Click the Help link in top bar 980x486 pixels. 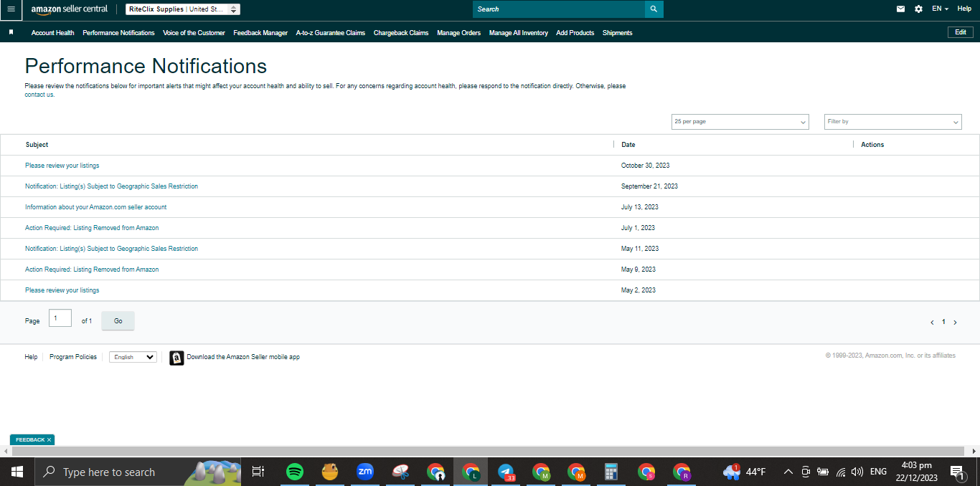(x=964, y=9)
